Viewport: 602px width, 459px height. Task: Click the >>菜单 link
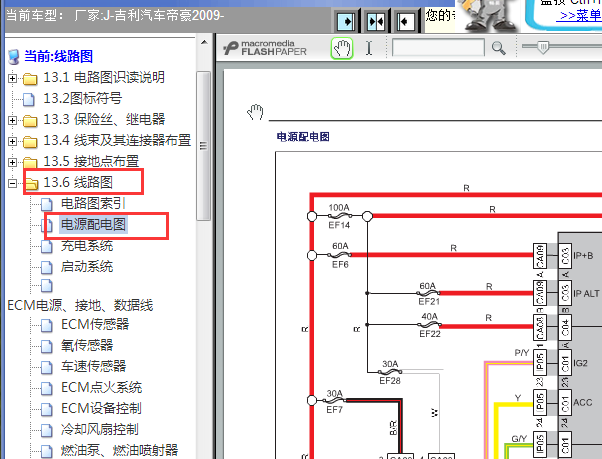pyautogui.click(x=579, y=16)
